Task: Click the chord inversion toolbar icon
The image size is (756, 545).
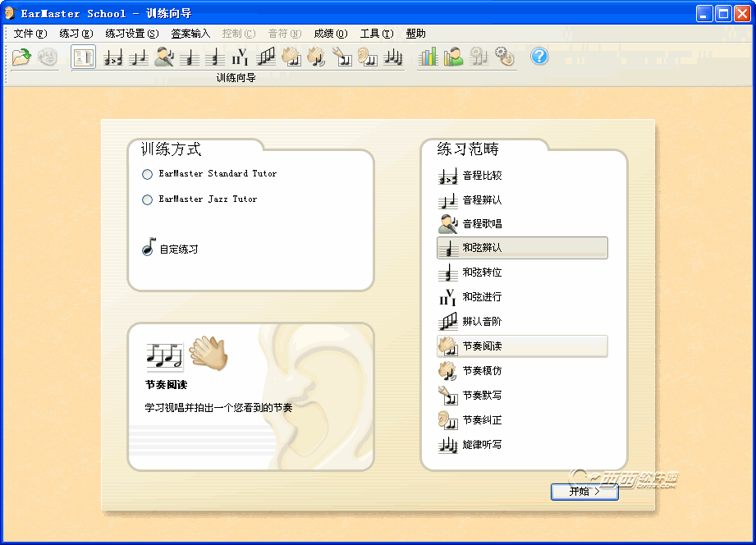Action: point(214,57)
